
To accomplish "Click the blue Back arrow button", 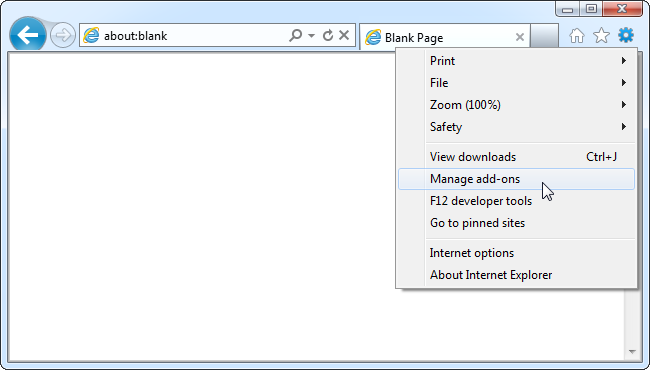I will pyautogui.click(x=28, y=35).
